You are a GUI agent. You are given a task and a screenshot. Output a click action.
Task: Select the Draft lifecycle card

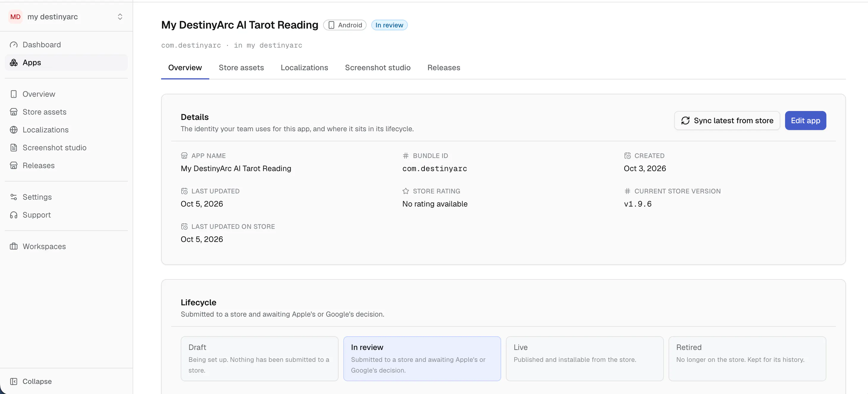point(260,359)
